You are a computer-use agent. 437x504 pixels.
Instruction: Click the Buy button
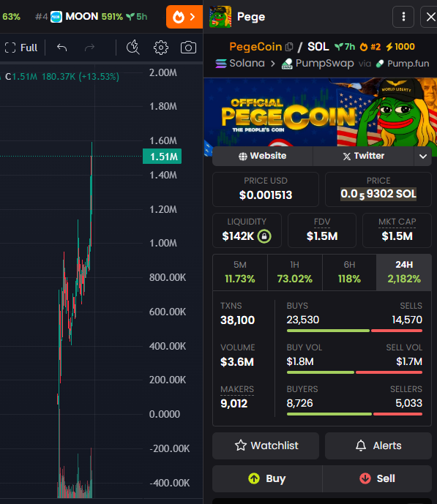click(x=267, y=478)
